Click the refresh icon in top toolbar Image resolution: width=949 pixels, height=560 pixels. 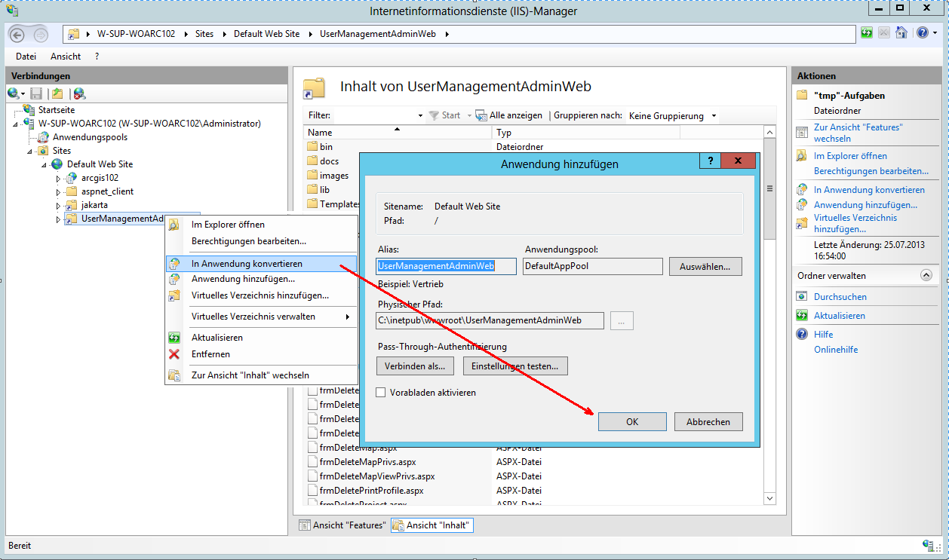tap(867, 33)
